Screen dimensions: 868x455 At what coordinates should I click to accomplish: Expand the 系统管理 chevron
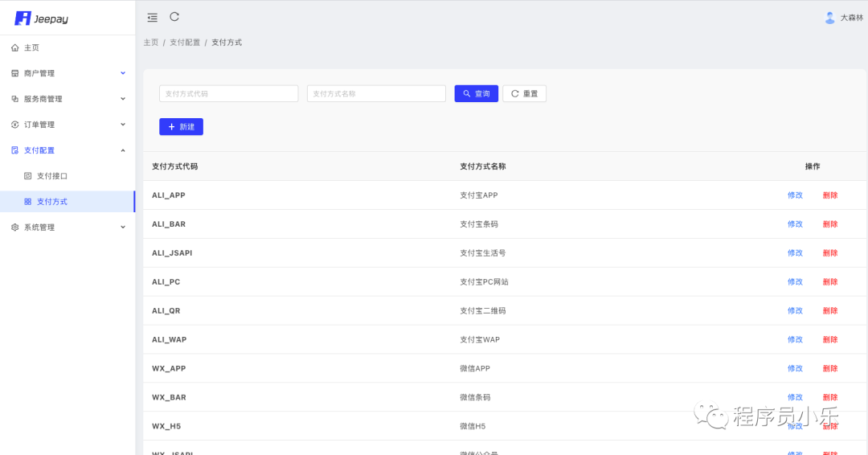(123, 227)
